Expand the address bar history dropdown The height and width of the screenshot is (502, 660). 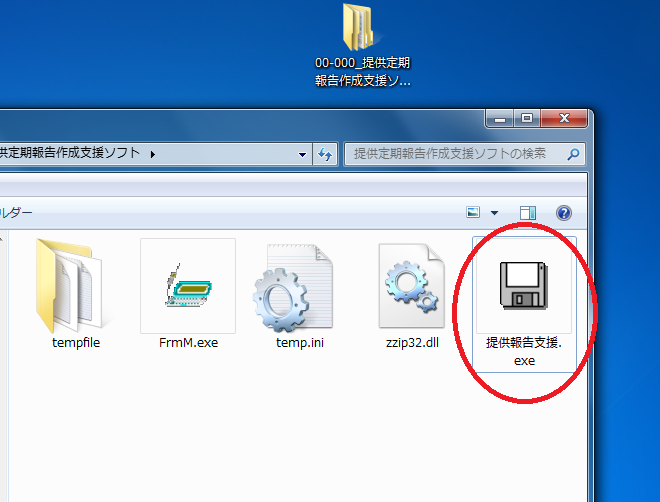point(303,155)
